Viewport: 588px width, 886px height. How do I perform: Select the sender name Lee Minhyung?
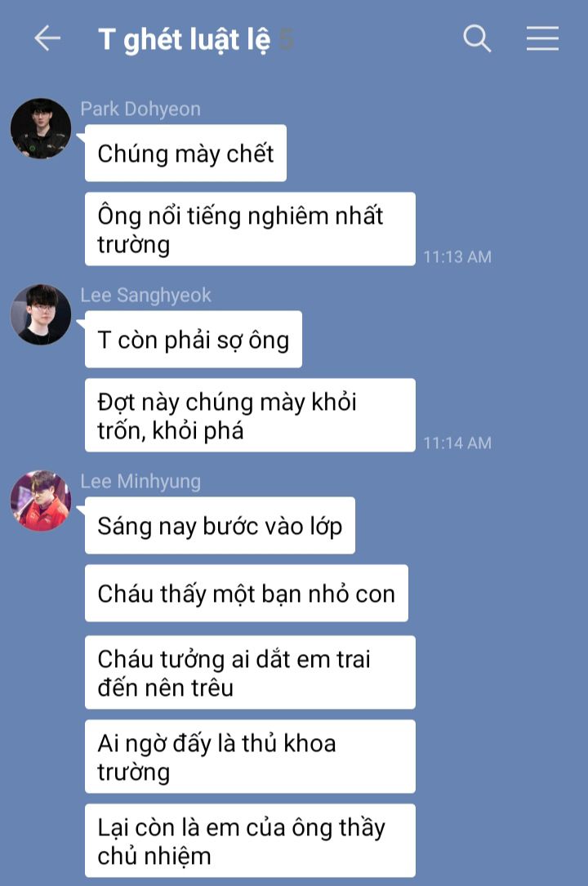(x=140, y=481)
